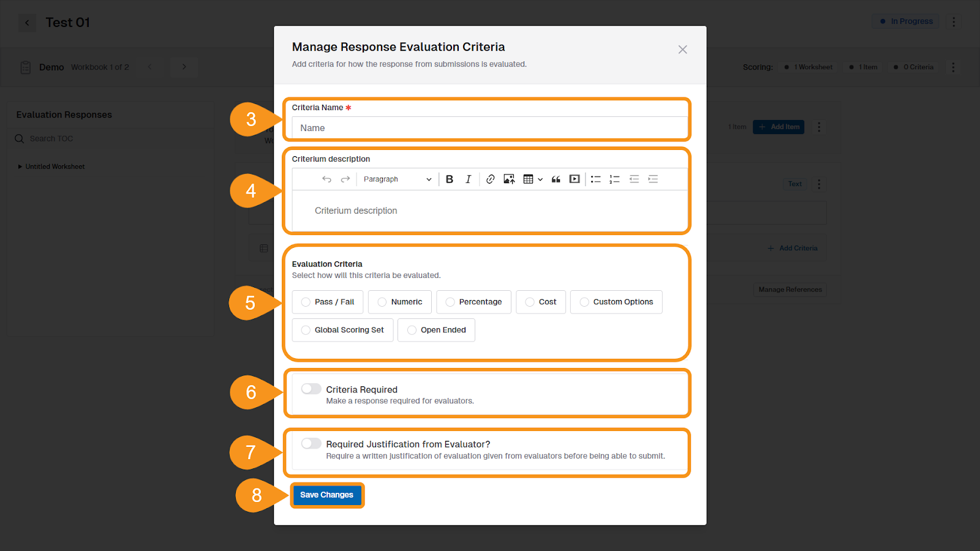980x551 pixels.
Task: Insert a block quote in the editor
Action: click(556, 179)
